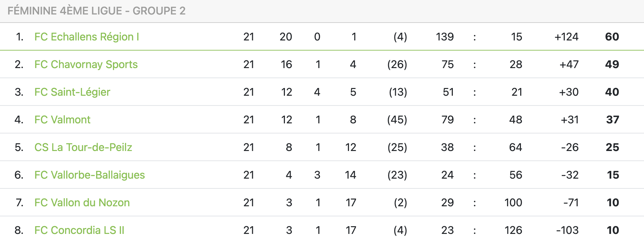Click the FC Saint-Légier team name
This screenshot has height=242, width=644.
(72, 92)
